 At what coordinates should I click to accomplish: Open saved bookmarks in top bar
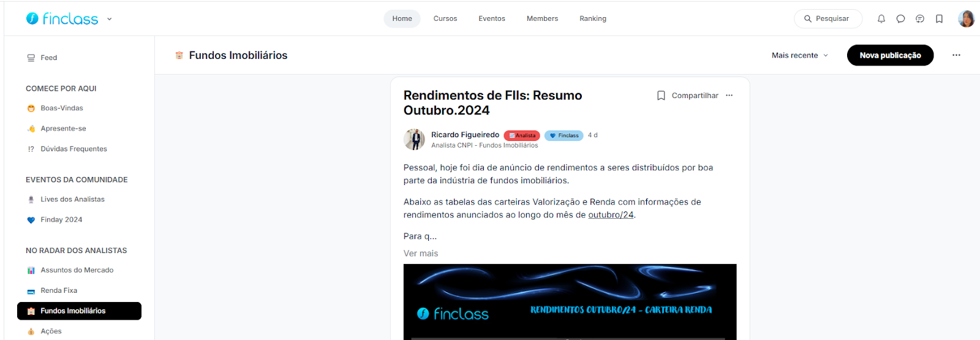point(939,19)
